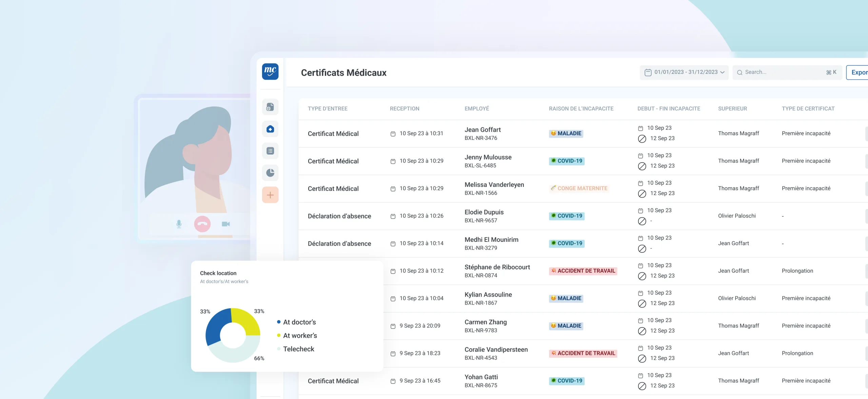The height and width of the screenshot is (399, 868).
Task: Select the "At doctor's" legend entry
Action: coord(296,322)
